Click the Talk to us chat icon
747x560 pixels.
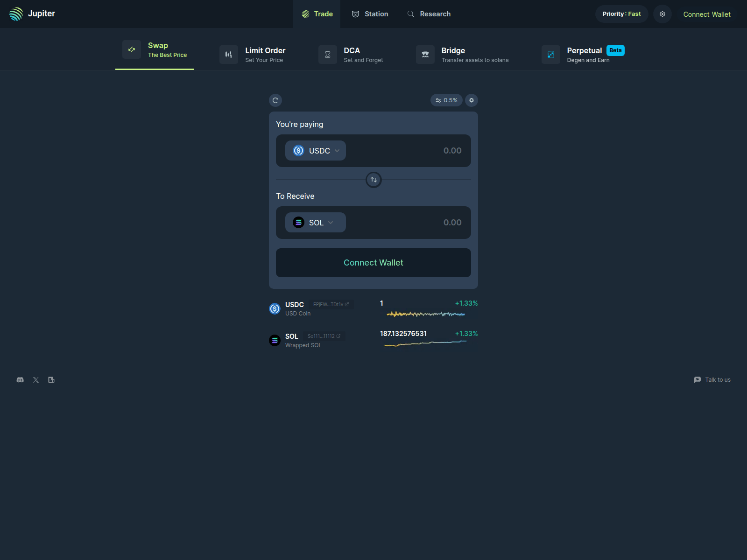[x=698, y=380]
